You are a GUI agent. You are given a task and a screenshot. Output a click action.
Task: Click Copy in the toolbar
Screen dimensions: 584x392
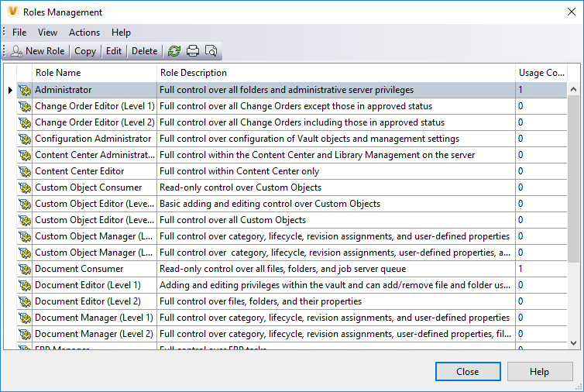(85, 51)
